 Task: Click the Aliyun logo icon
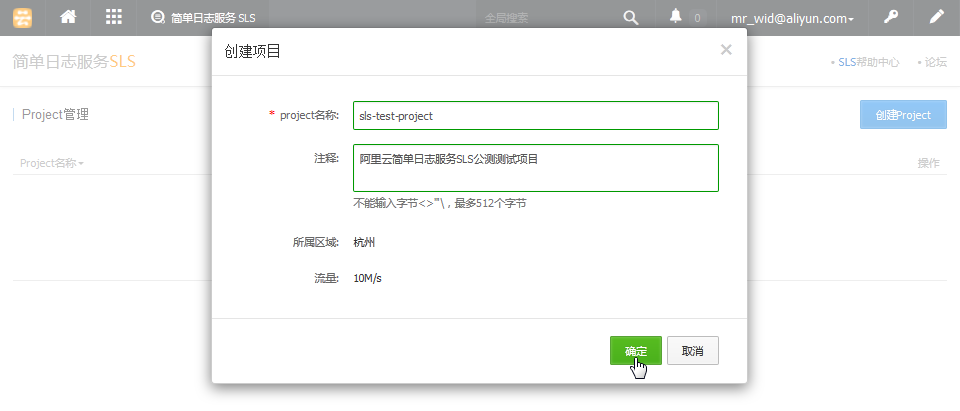pyautogui.click(x=23, y=17)
